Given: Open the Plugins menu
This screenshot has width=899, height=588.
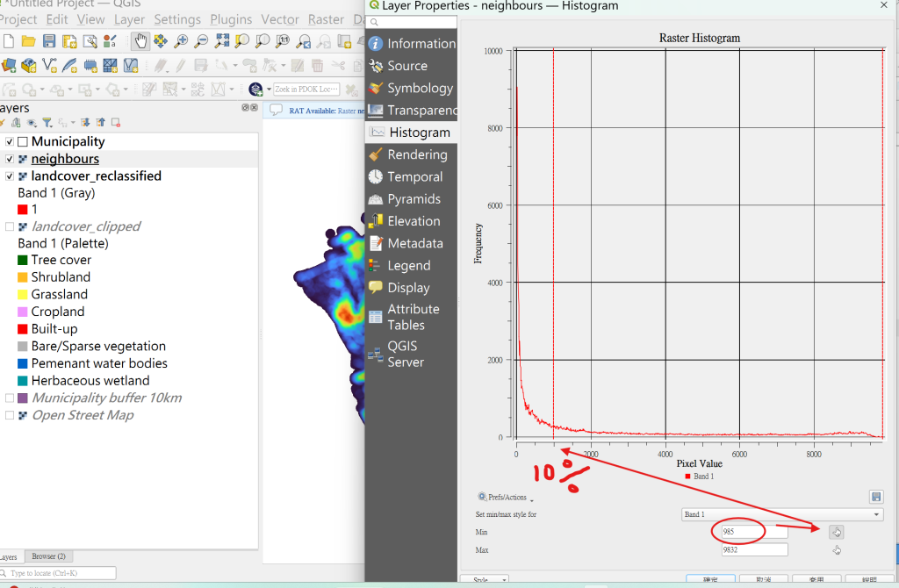Looking at the screenshot, I should pyautogui.click(x=231, y=19).
